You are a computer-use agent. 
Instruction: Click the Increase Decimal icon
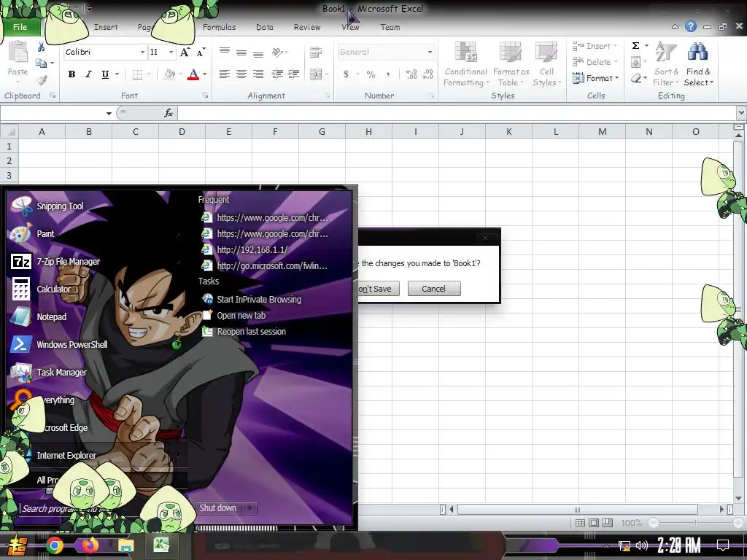coord(411,74)
